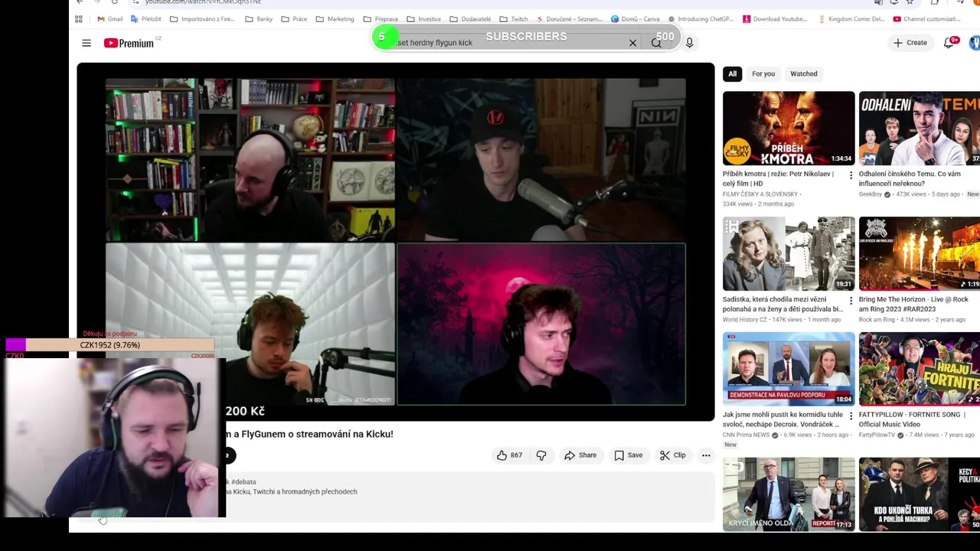
Task: Open the Create button
Action: (910, 43)
